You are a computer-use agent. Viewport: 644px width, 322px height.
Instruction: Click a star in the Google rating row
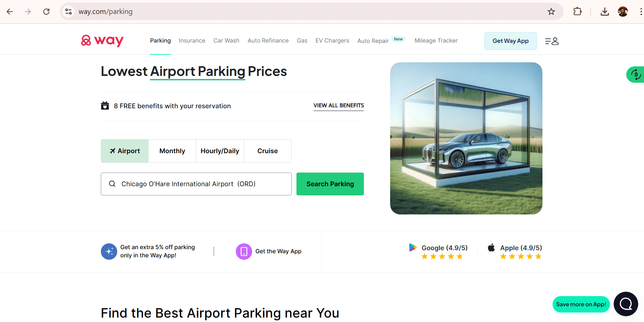pos(442,256)
